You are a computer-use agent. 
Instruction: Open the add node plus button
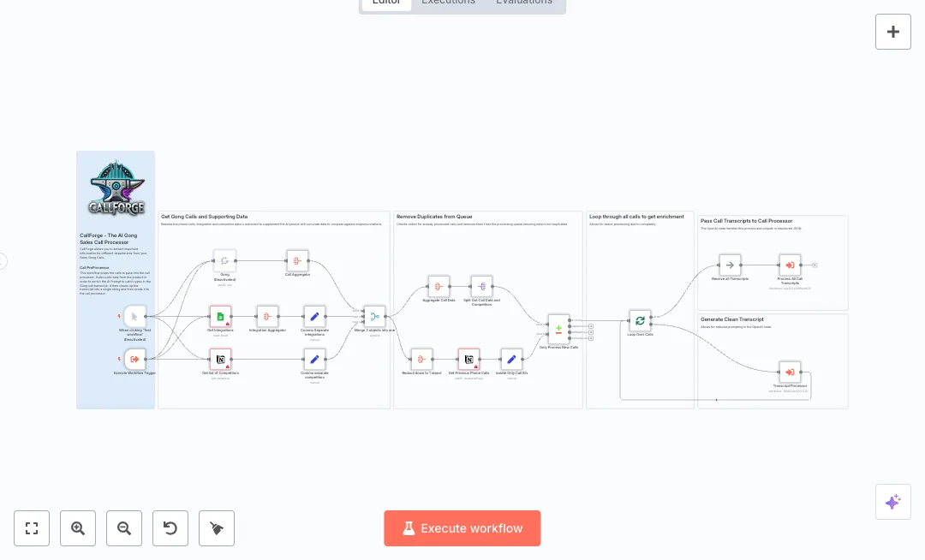point(892,32)
